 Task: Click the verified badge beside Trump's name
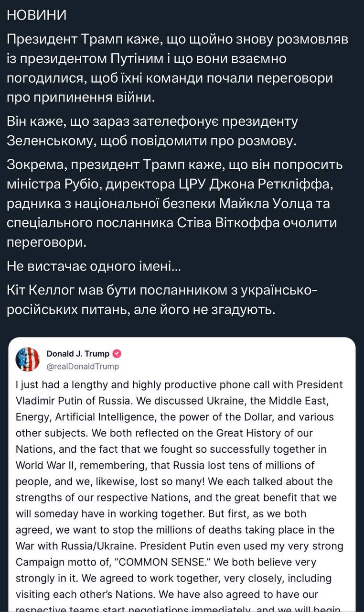[117, 354]
